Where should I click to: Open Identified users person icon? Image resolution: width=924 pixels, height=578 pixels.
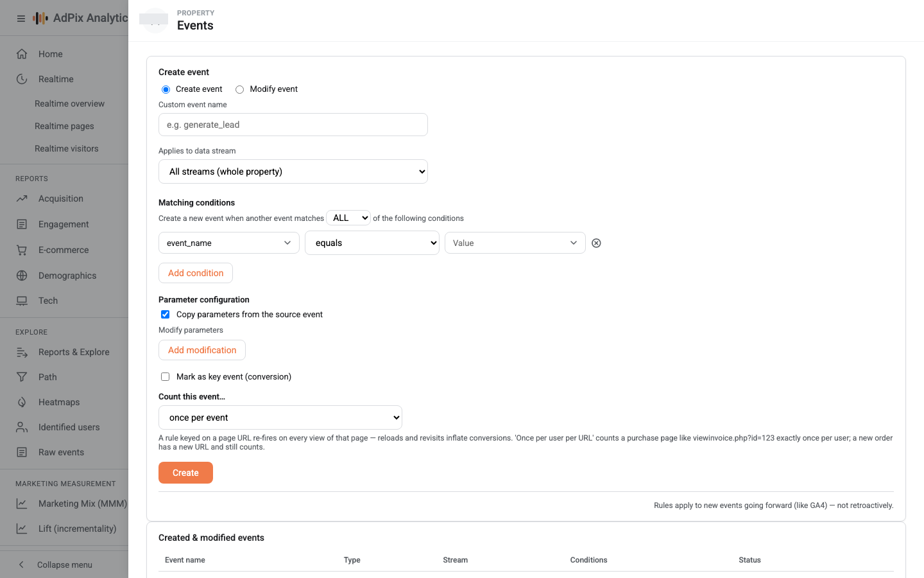(x=22, y=427)
